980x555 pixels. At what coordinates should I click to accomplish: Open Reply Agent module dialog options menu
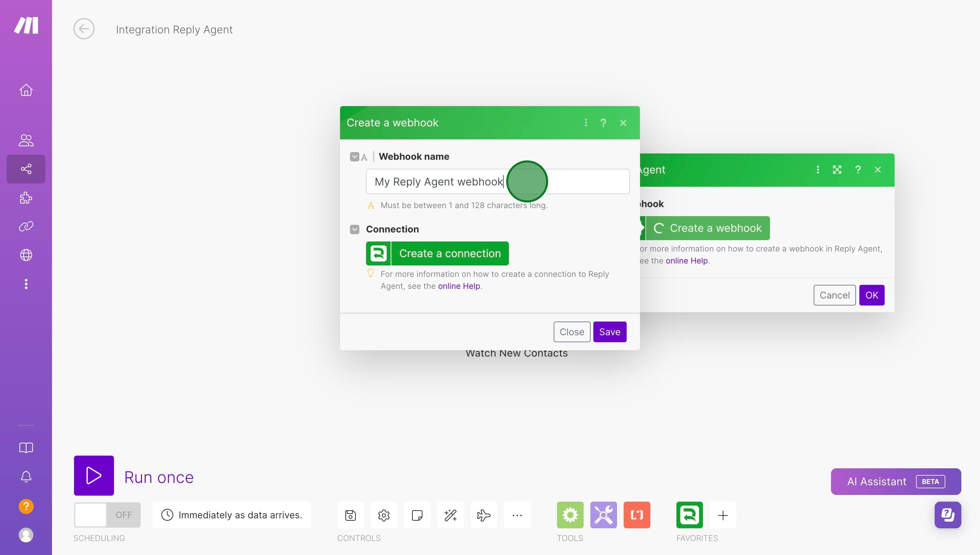coord(818,170)
